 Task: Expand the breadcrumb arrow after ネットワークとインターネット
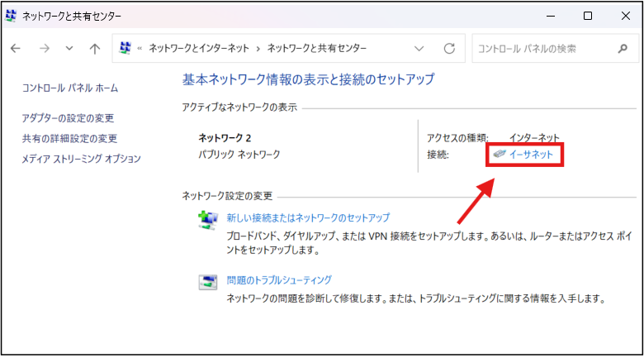[x=258, y=49]
